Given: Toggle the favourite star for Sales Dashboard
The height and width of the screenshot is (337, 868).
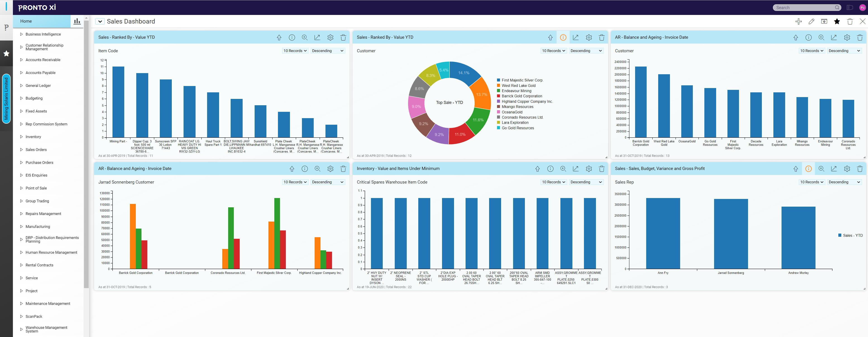Looking at the screenshot, I should (837, 22).
